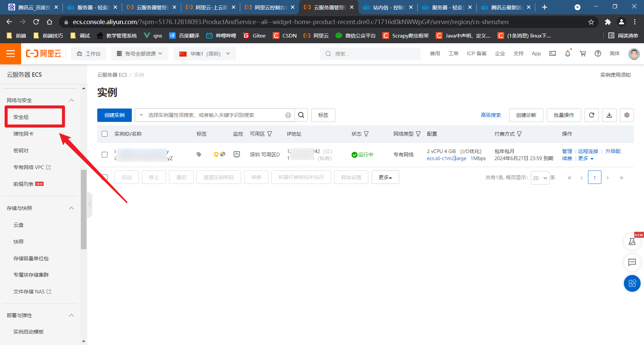Focus the top console search field
Screen dimensions: 644x345
(370, 54)
